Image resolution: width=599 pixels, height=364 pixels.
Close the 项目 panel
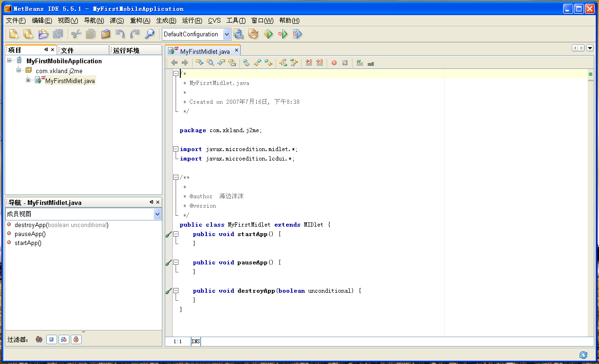[x=52, y=50]
